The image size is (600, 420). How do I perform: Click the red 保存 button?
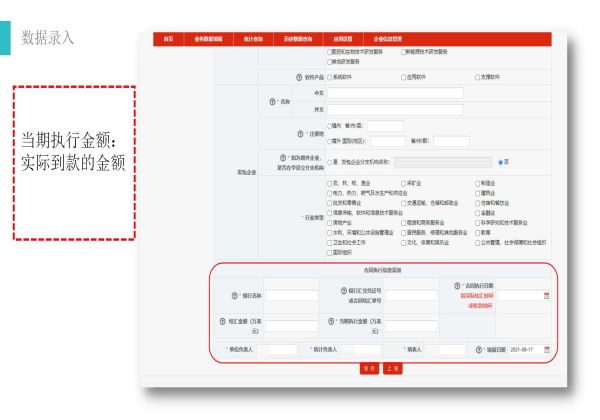click(367, 368)
